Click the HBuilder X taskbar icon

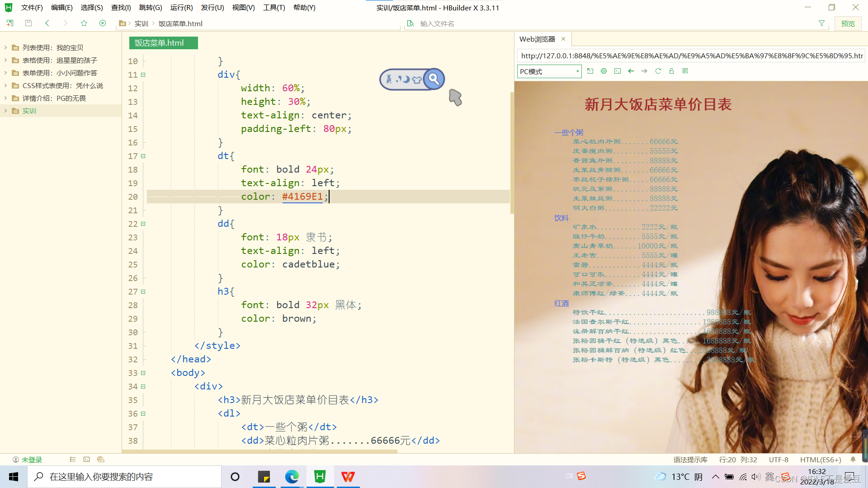(x=320, y=476)
